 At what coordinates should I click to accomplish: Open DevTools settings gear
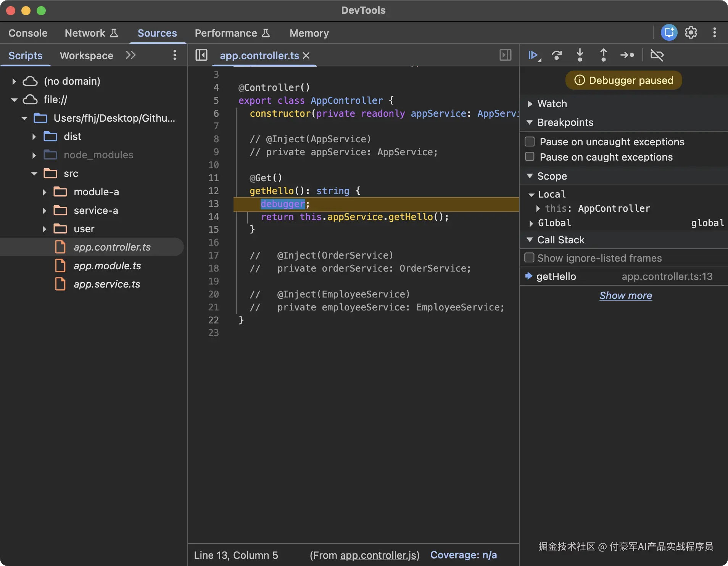(691, 32)
